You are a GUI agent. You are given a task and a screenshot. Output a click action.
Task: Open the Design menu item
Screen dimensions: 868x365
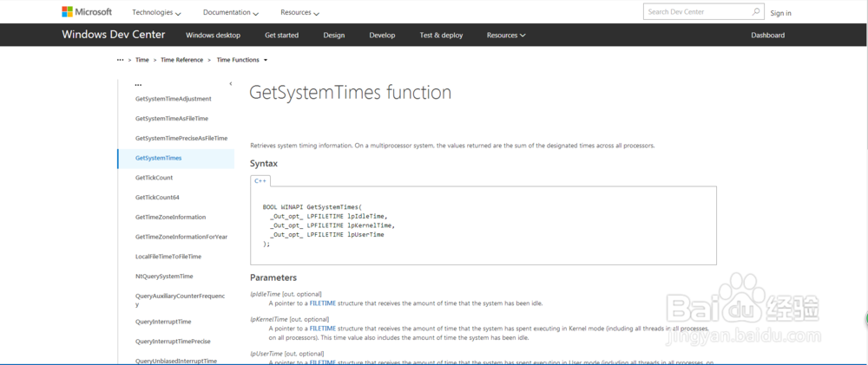coord(334,35)
